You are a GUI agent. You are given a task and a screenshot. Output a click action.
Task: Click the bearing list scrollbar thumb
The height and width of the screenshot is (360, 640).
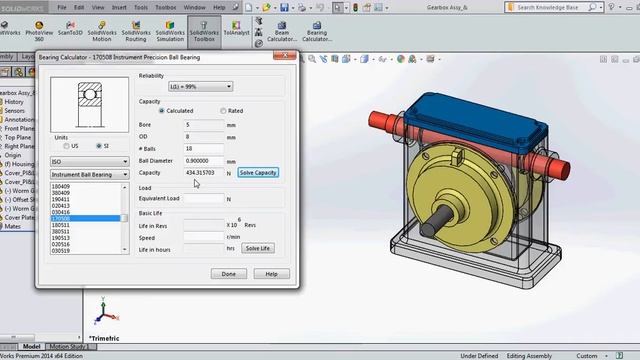click(124, 218)
